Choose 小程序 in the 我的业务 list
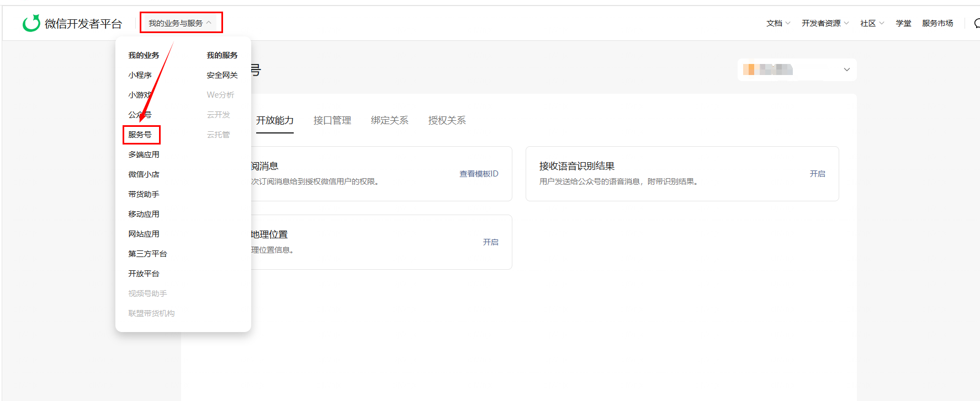The height and width of the screenshot is (401, 980). click(140, 75)
